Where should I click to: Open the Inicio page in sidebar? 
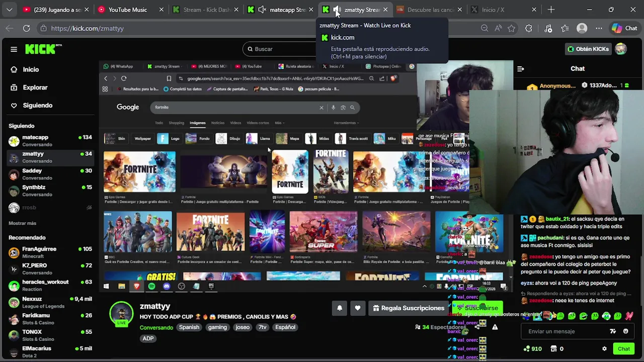pos(31,69)
